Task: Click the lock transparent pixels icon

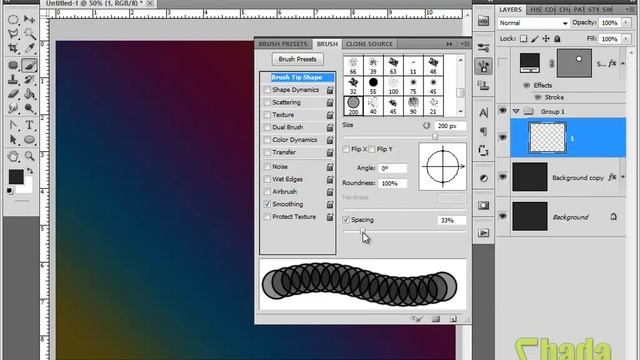Action: pos(523,39)
